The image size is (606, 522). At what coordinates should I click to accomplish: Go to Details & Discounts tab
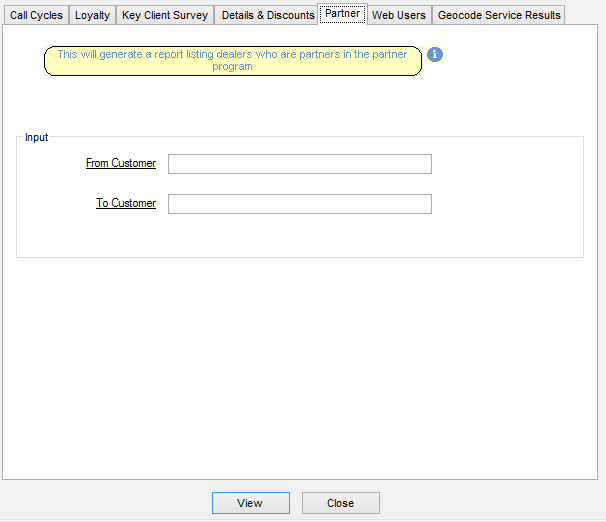click(267, 15)
